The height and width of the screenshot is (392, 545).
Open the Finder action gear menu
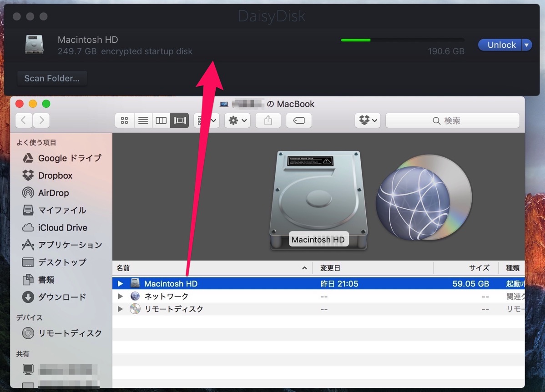click(x=237, y=120)
